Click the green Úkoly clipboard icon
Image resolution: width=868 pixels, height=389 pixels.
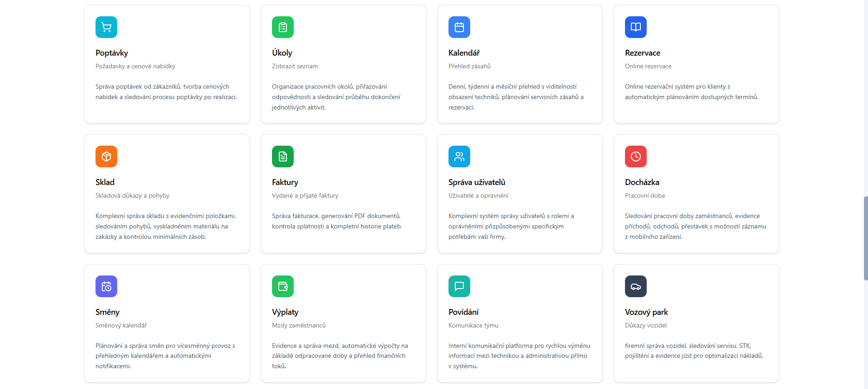[283, 27]
